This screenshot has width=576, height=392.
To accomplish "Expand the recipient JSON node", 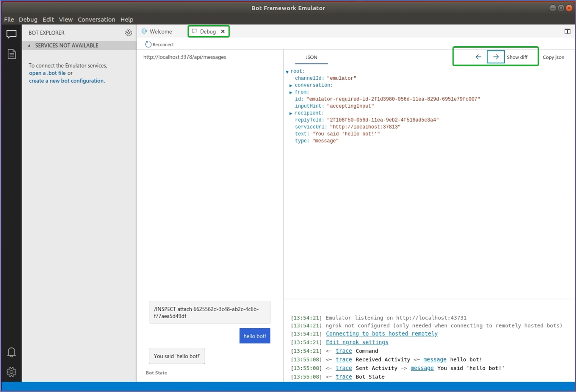I will point(291,113).
